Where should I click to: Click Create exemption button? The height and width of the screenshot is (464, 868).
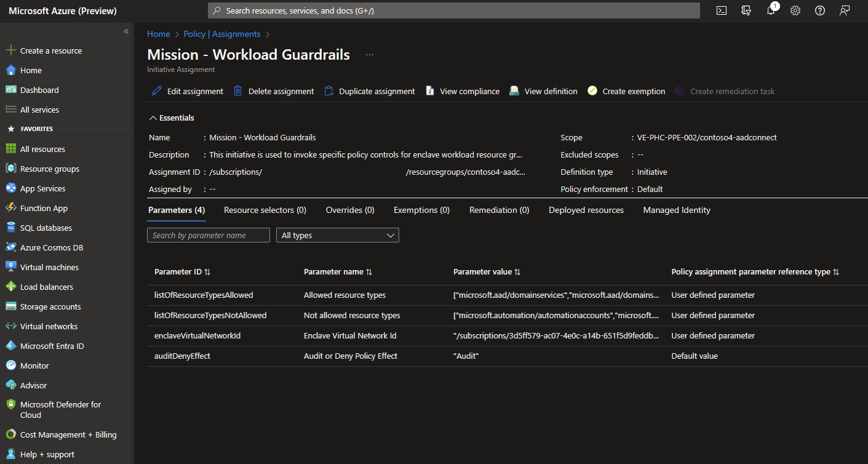click(626, 91)
